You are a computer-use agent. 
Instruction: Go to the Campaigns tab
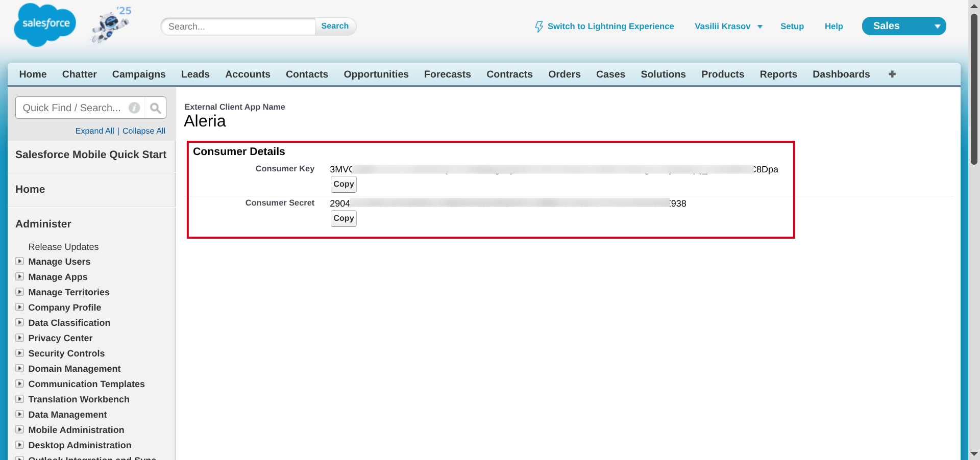pos(139,74)
